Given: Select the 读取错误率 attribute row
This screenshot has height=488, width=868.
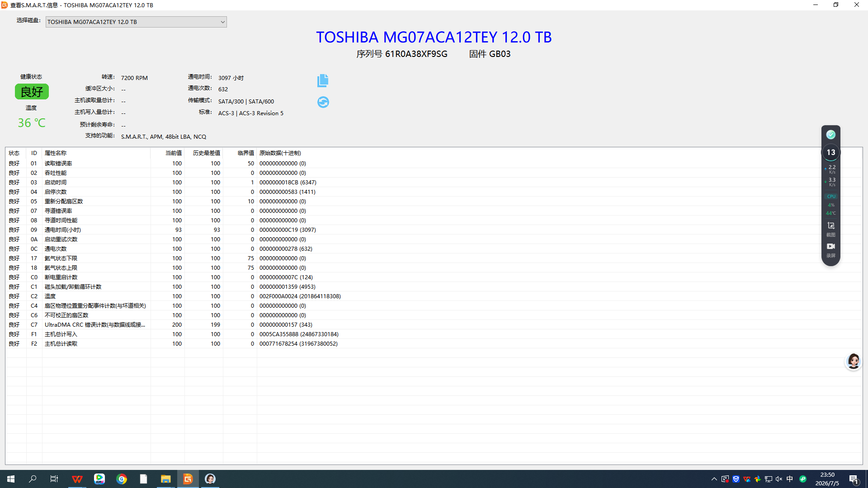Looking at the screenshot, I should [x=434, y=164].
